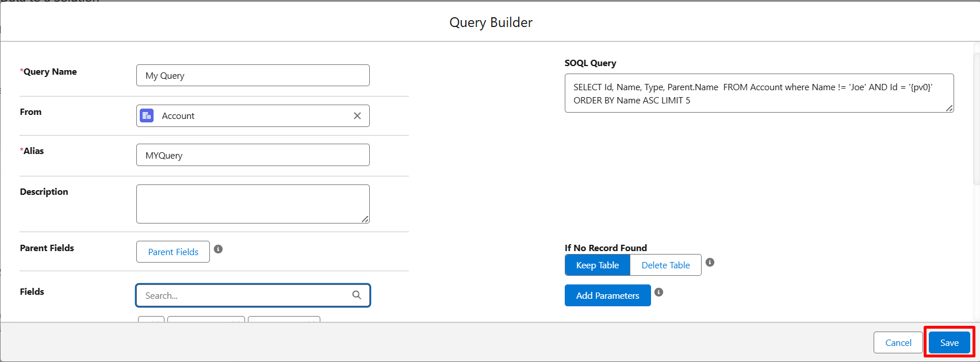Viewport: 980px width, 362px height.
Task: Click the SOQL Query box resize handle
Action: point(949,108)
